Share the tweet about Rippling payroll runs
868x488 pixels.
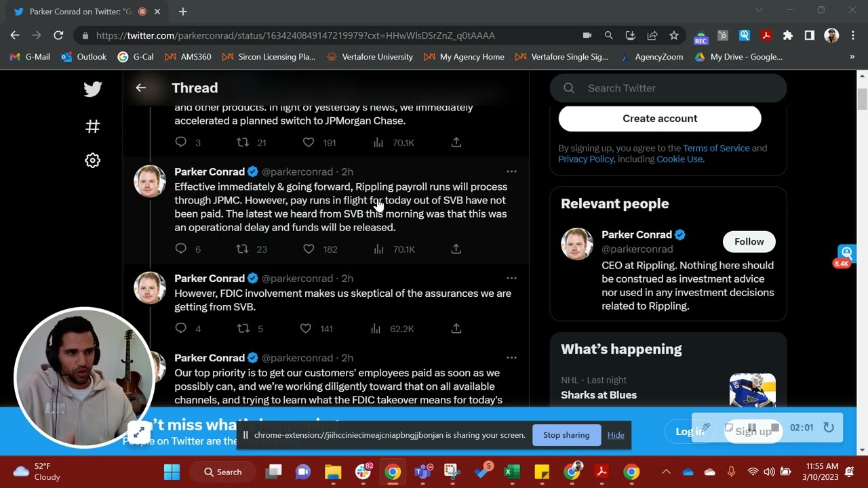point(456,249)
